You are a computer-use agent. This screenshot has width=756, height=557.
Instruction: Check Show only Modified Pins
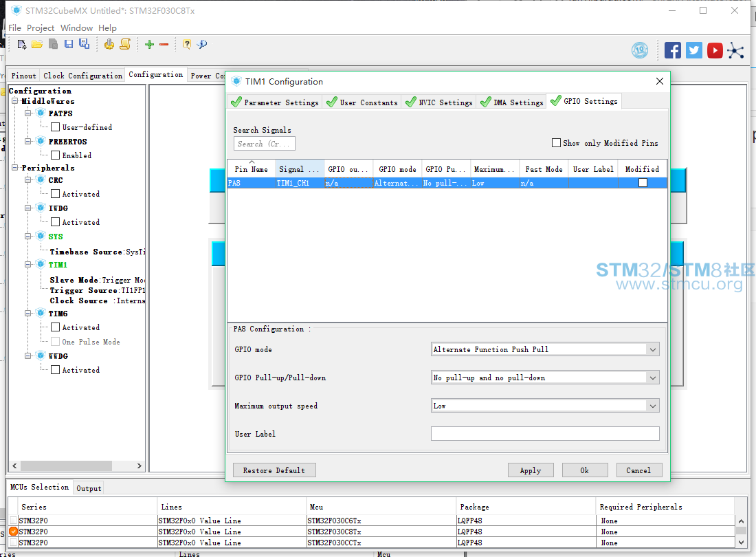(556, 143)
